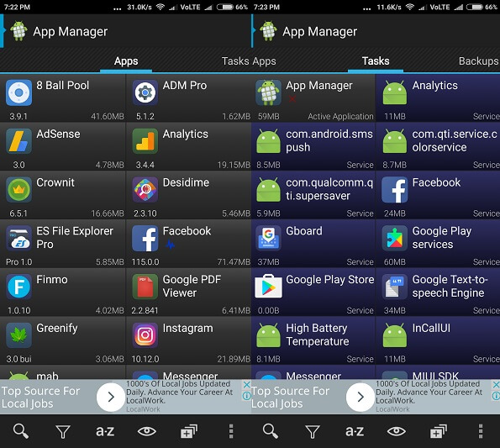This screenshot has height=448, width=500.
Task: Tap the multi-select icon in the right screen's toolbar
Action: pos(439,431)
